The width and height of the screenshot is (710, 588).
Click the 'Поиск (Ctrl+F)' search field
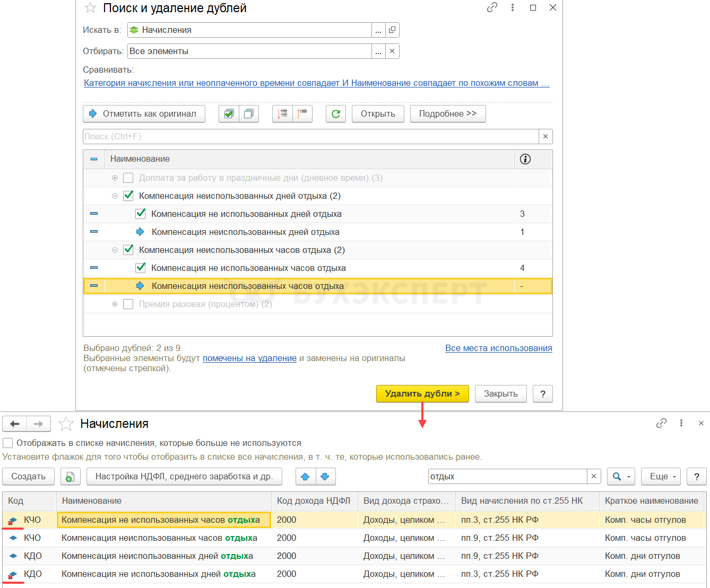pos(310,137)
